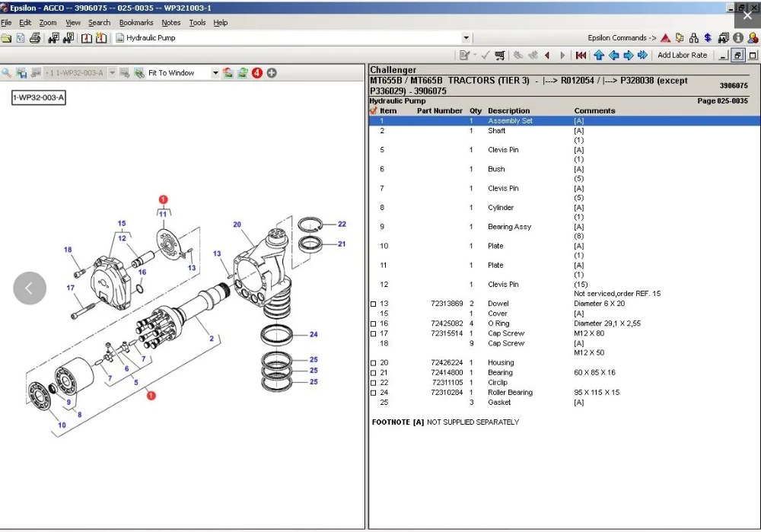Click the document list icon beside the folder
Image resolution: width=761 pixels, height=532 pixels.
pos(21,38)
